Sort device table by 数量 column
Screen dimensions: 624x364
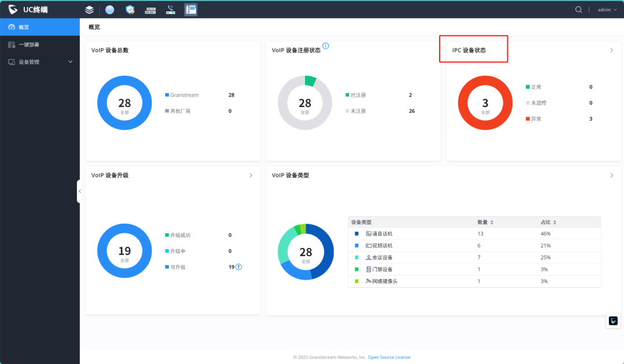tap(485, 222)
